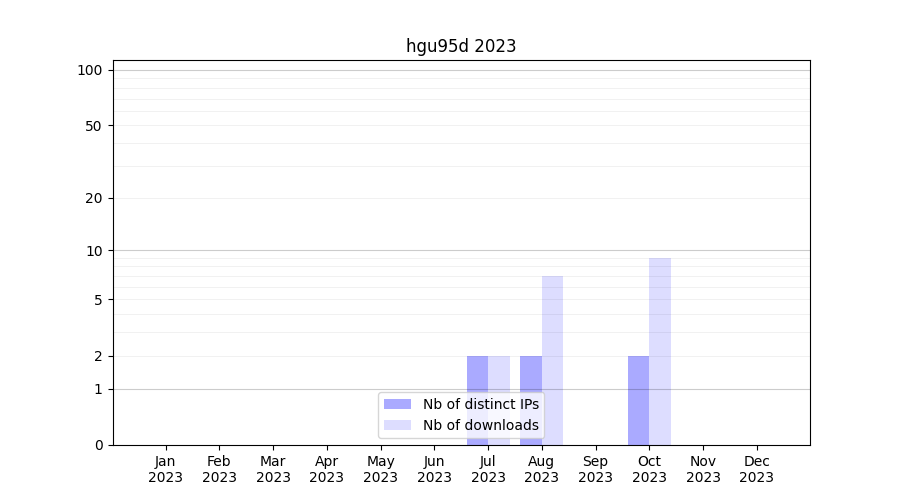
Task: Click the 'Nb of downloads' legend swatch
Action: 397,425
